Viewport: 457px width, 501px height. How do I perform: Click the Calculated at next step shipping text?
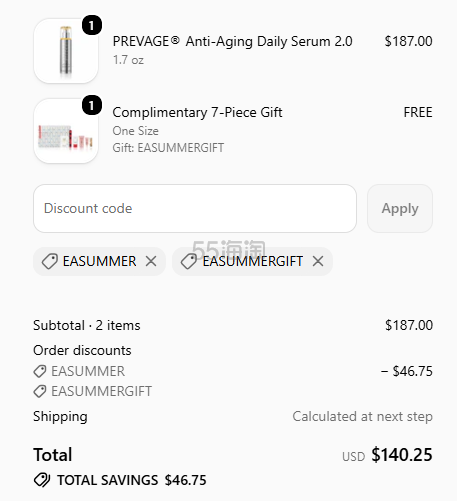coord(363,416)
